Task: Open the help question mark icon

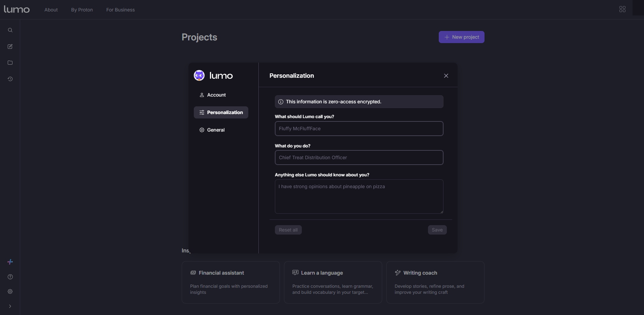Action: pos(10,277)
